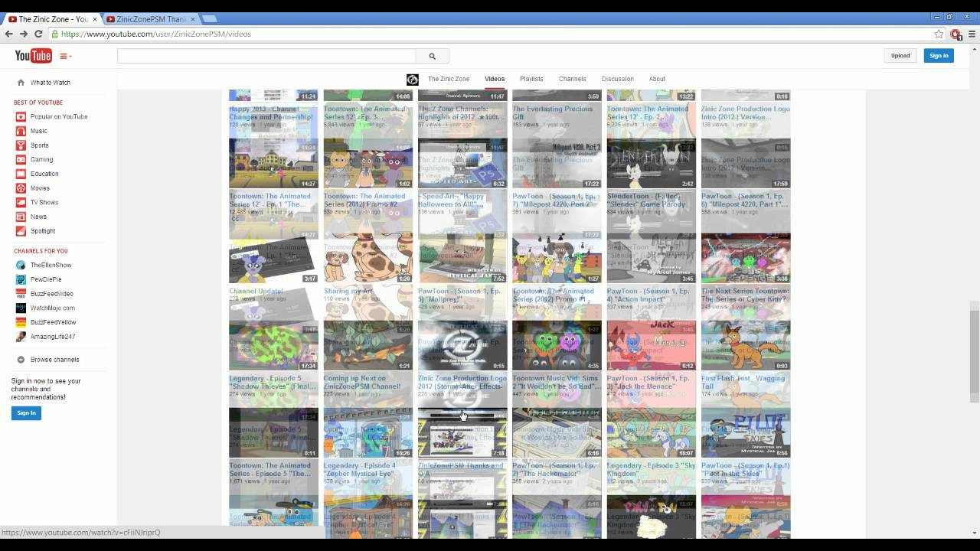
Task: Select the Gaming category icon
Action: click(x=21, y=160)
